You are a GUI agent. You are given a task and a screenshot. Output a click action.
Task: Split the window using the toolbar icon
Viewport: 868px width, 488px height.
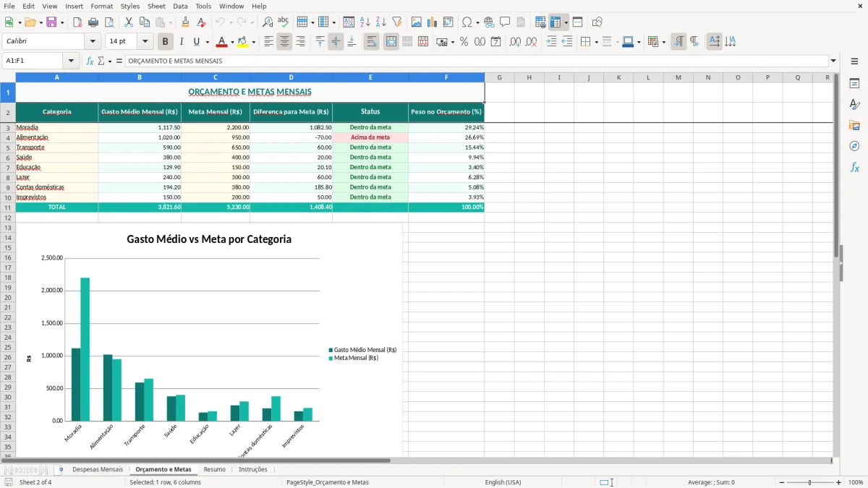[x=578, y=22]
